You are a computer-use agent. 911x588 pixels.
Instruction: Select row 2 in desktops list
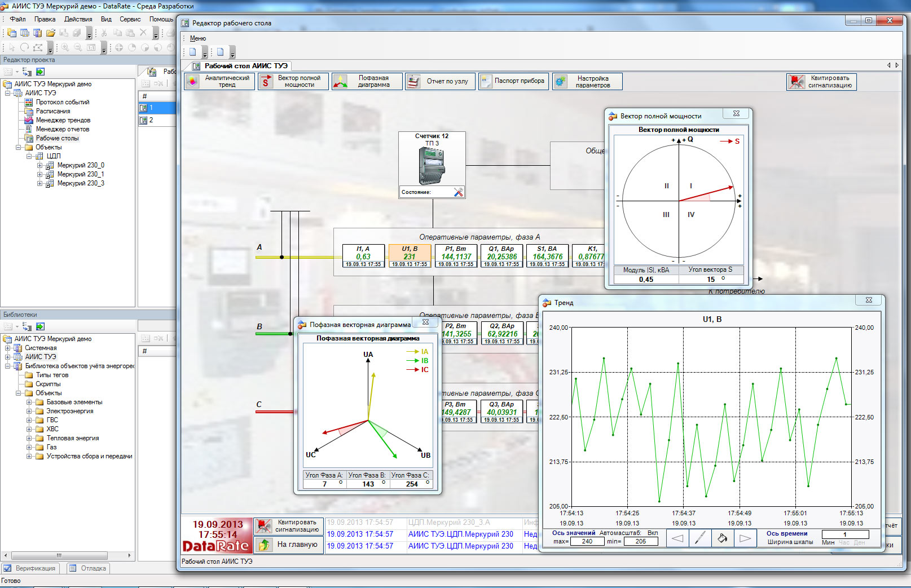(157, 120)
